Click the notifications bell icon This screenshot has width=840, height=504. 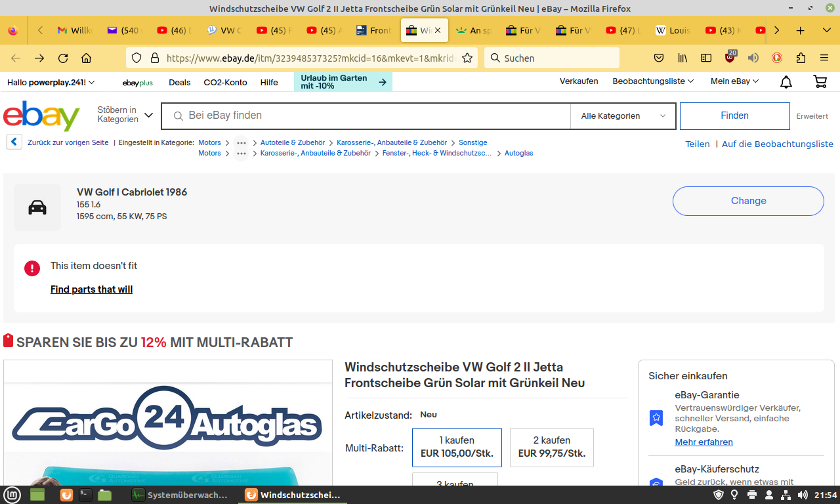pos(786,82)
